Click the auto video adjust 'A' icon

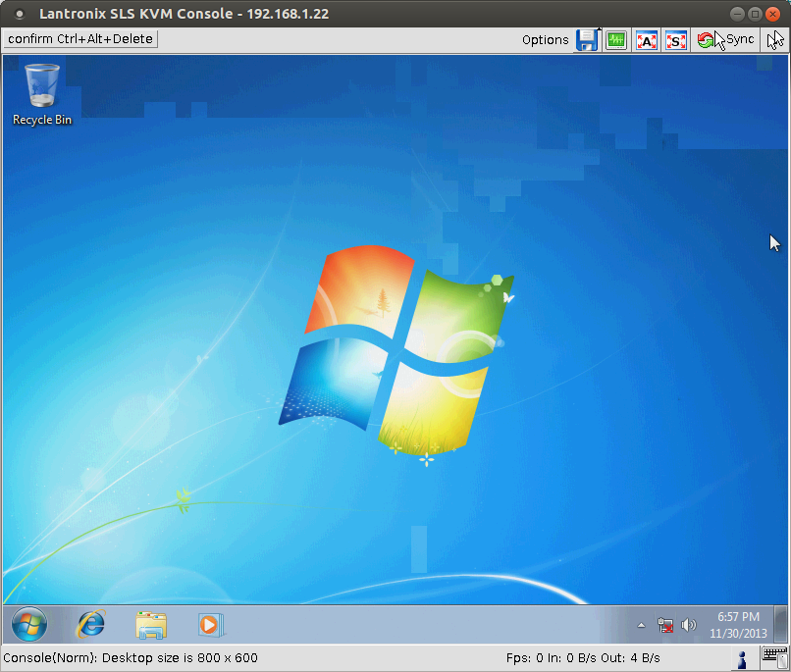[x=646, y=39]
